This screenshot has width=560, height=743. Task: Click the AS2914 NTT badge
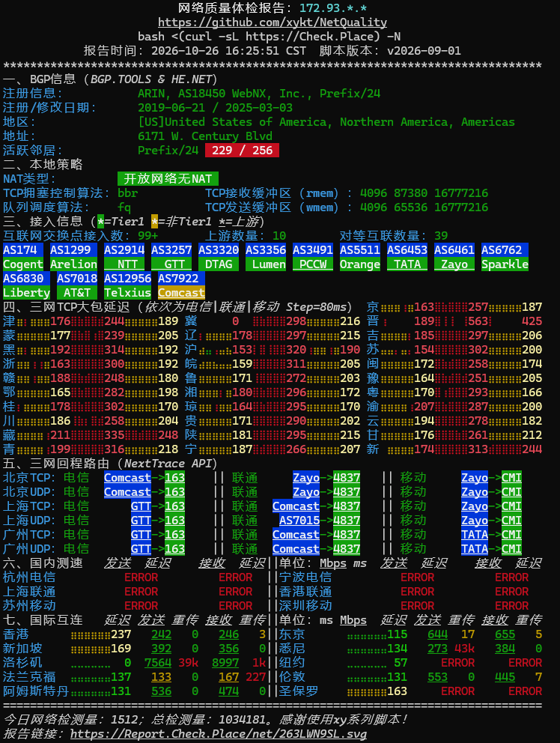pyautogui.click(x=124, y=257)
